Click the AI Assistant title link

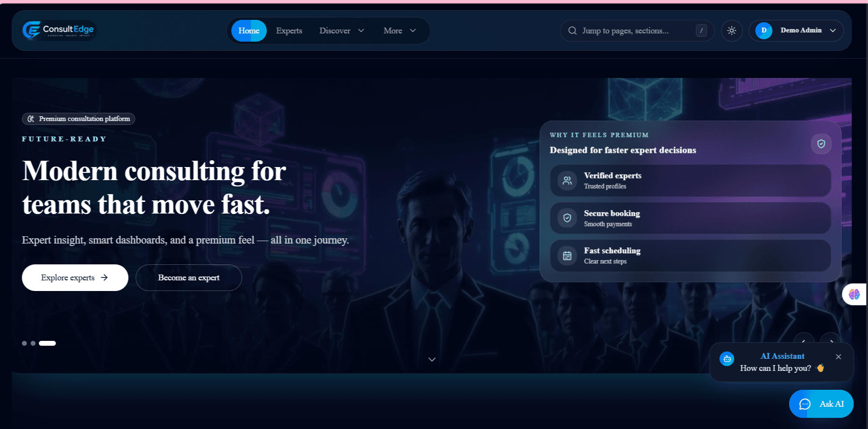(x=782, y=356)
